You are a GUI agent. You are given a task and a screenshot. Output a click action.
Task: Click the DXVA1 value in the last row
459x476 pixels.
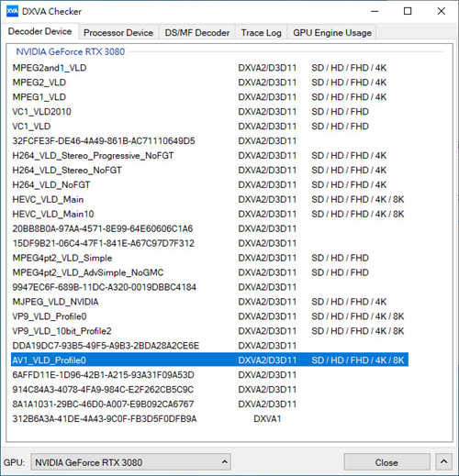click(267, 419)
